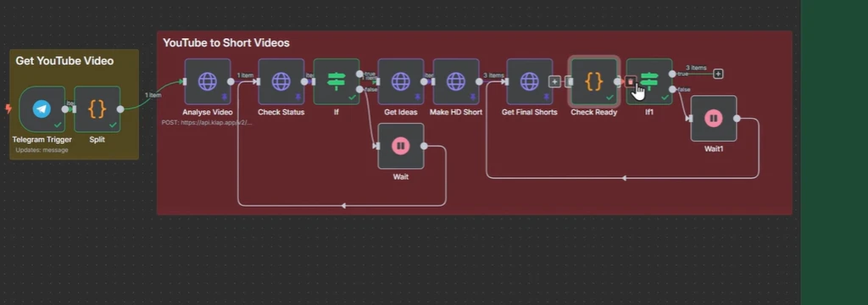Select the Wait1 pause node
This screenshot has width=868, height=305.
714,119
